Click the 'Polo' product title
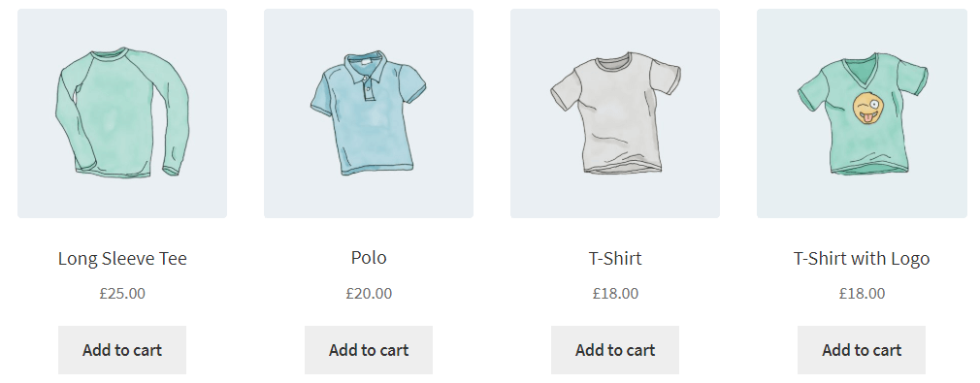 369,257
